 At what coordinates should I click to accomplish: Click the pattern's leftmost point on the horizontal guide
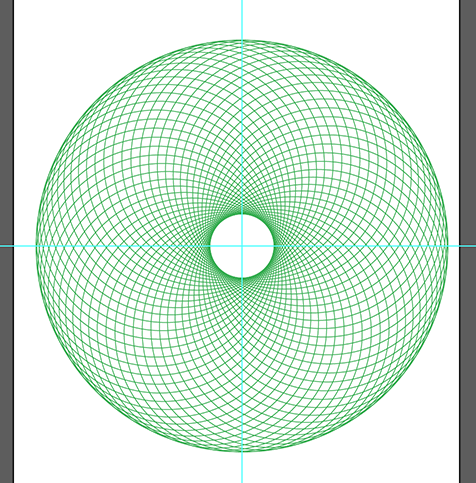[36, 246]
